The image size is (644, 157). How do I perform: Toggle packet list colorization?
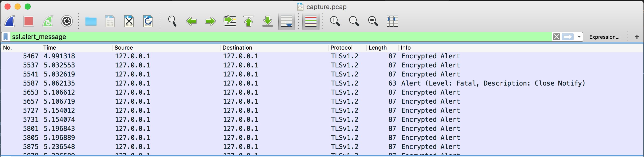point(311,21)
